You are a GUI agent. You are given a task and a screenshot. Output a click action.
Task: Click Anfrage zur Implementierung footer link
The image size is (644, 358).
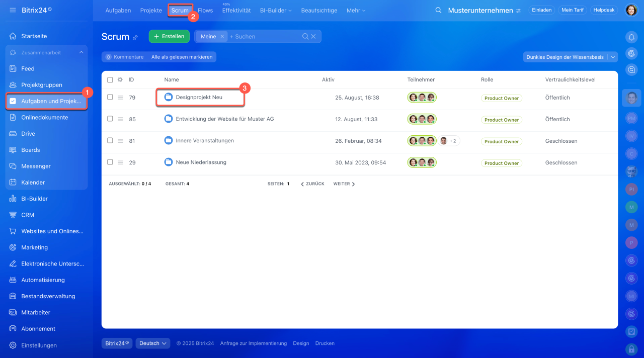click(x=254, y=343)
